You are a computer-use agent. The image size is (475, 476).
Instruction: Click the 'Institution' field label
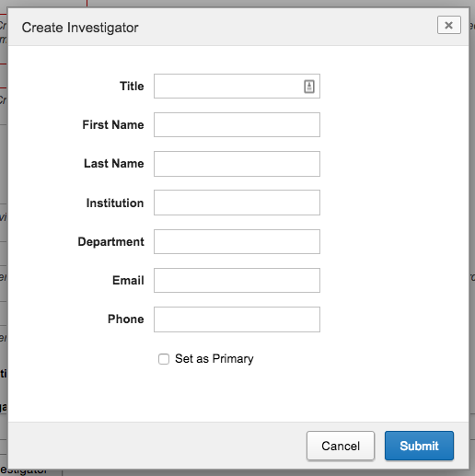coord(115,203)
